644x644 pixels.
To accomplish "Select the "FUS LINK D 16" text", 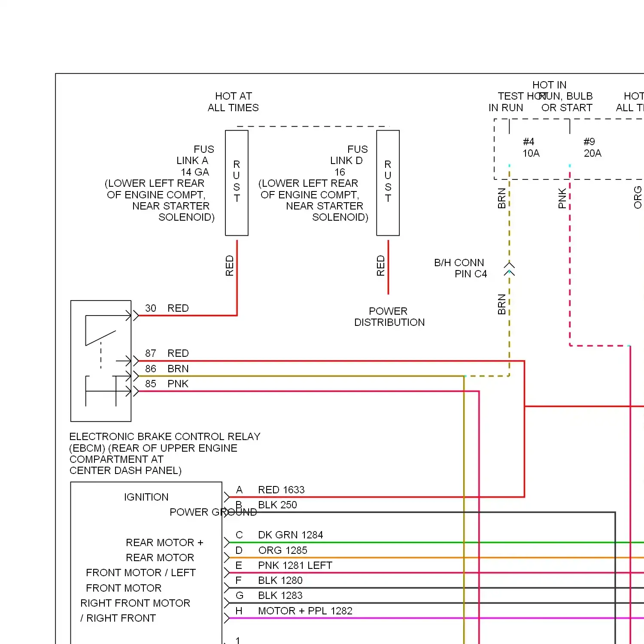I will coord(349,161).
